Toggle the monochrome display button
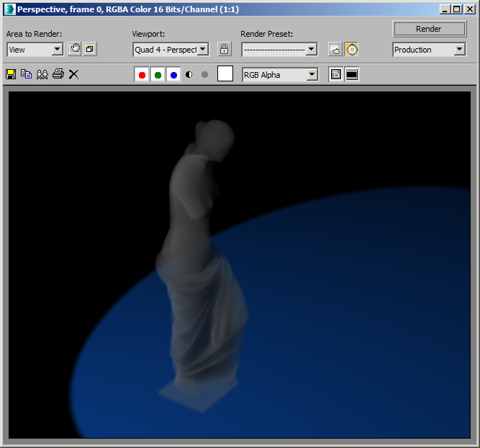Image resolution: width=480 pixels, height=448 pixels. click(205, 74)
